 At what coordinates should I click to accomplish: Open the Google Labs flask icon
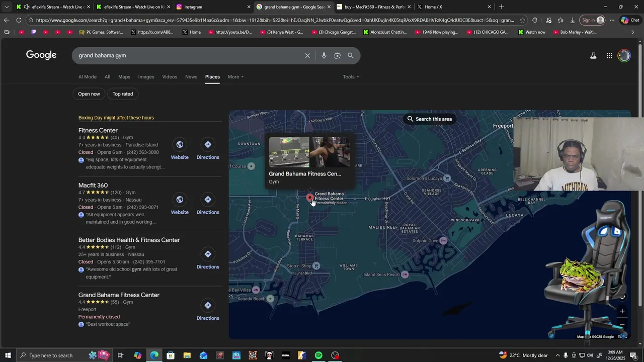[x=593, y=56]
